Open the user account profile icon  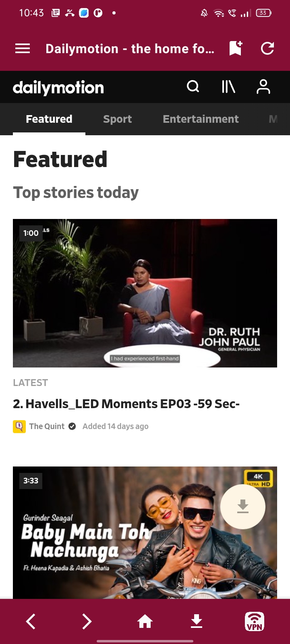(x=263, y=87)
